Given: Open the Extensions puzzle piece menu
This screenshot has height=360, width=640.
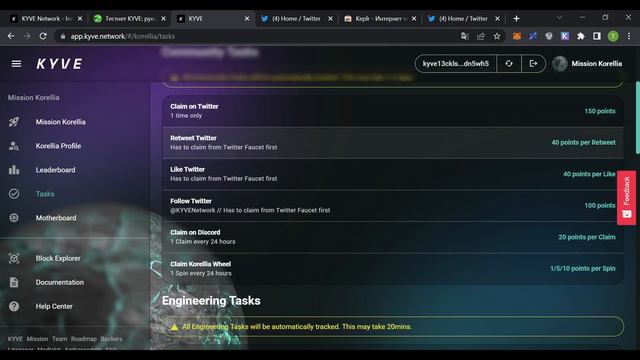Looking at the screenshot, I should [581, 36].
